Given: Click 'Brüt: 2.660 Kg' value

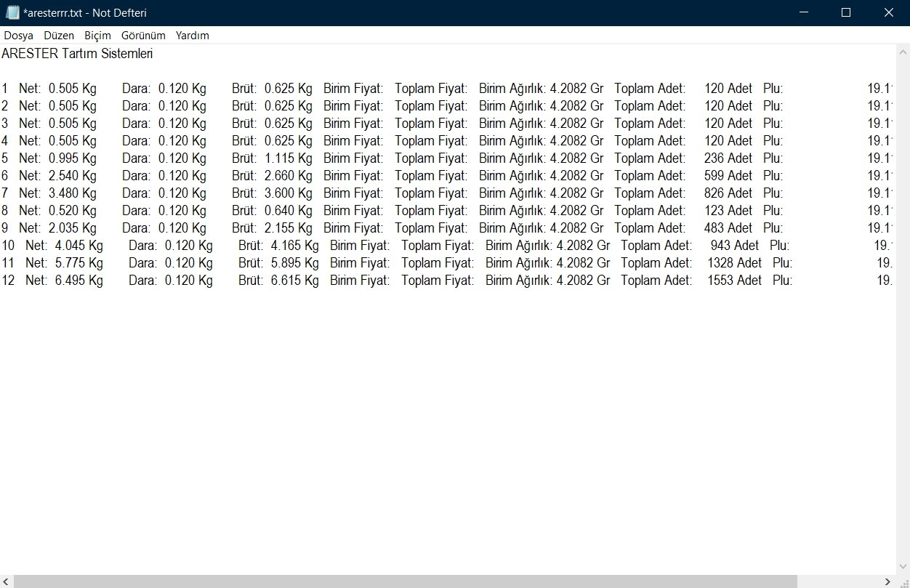Looking at the screenshot, I should pyautogui.click(x=272, y=175).
